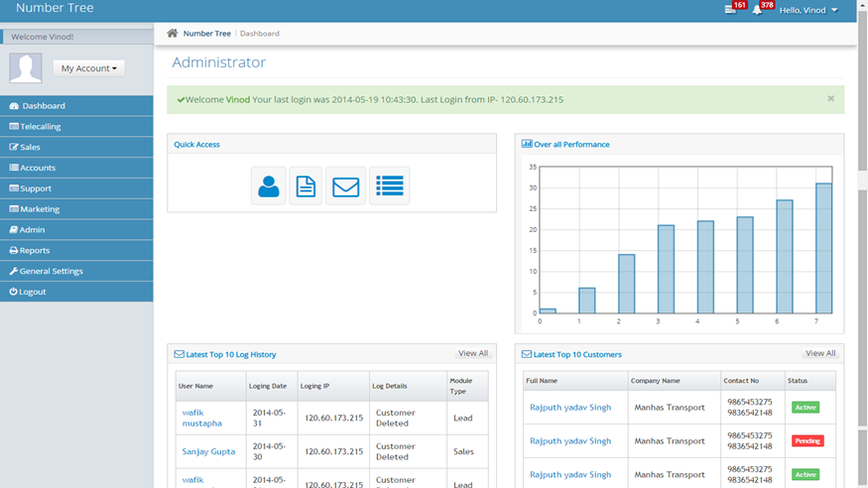Open the document quick access icon
Viewport: 868px width, 488px height.
[306, 185]
